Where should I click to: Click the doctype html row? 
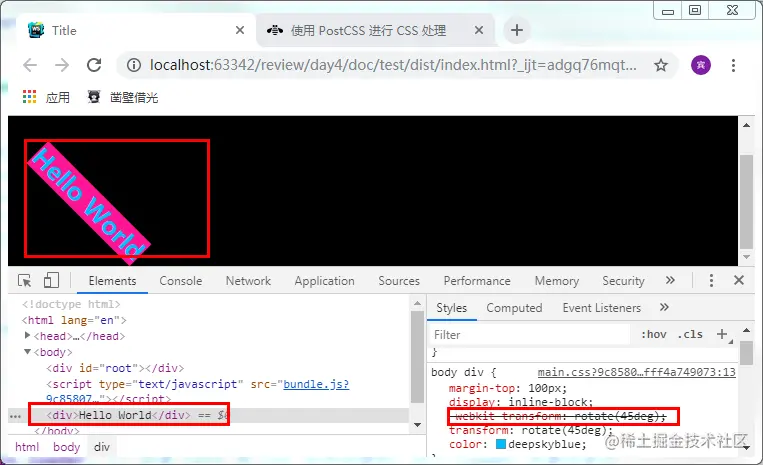71,304
